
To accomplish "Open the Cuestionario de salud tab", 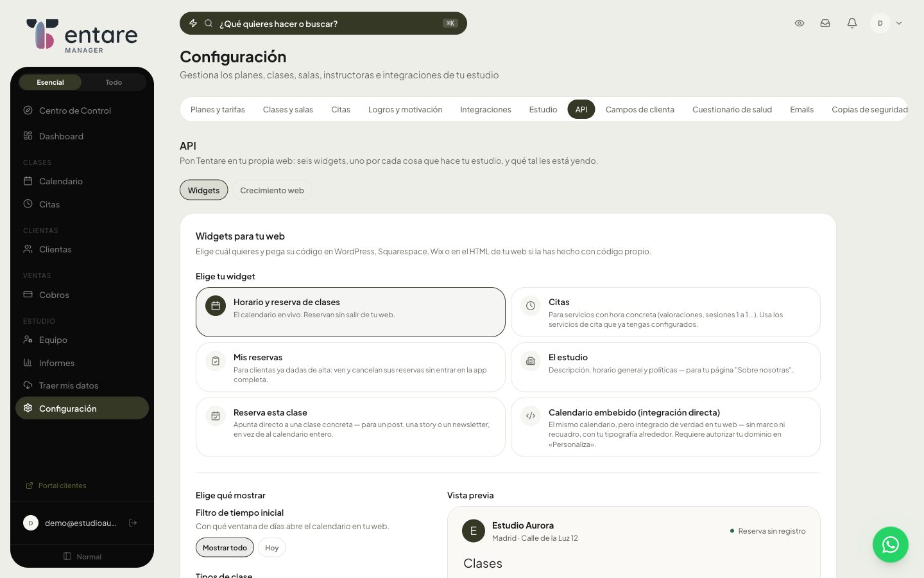I will click(732, 110).
